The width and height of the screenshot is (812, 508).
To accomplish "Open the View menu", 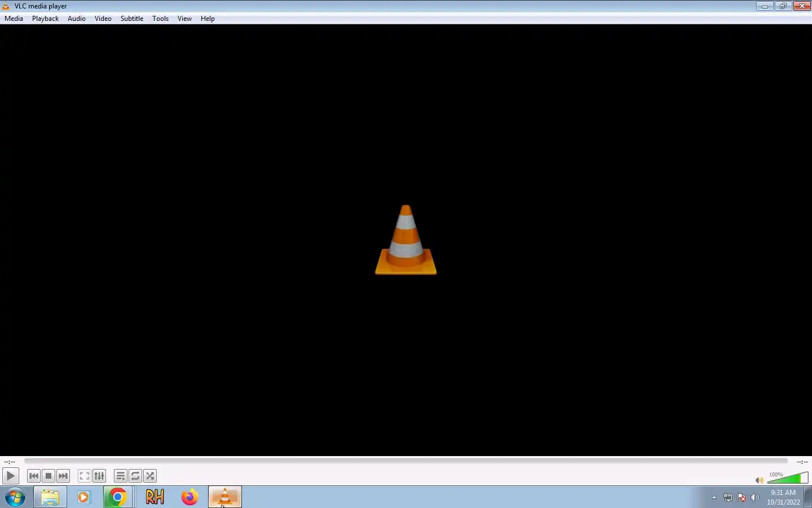I will click(x=184, y=19).
